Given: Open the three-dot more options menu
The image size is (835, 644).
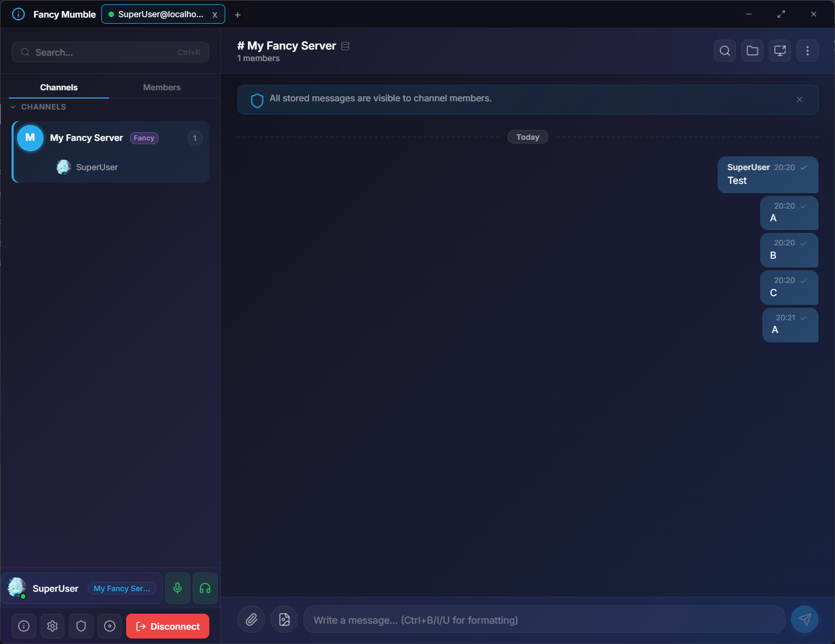Looking at the screenshot, I should click(807, 51).
